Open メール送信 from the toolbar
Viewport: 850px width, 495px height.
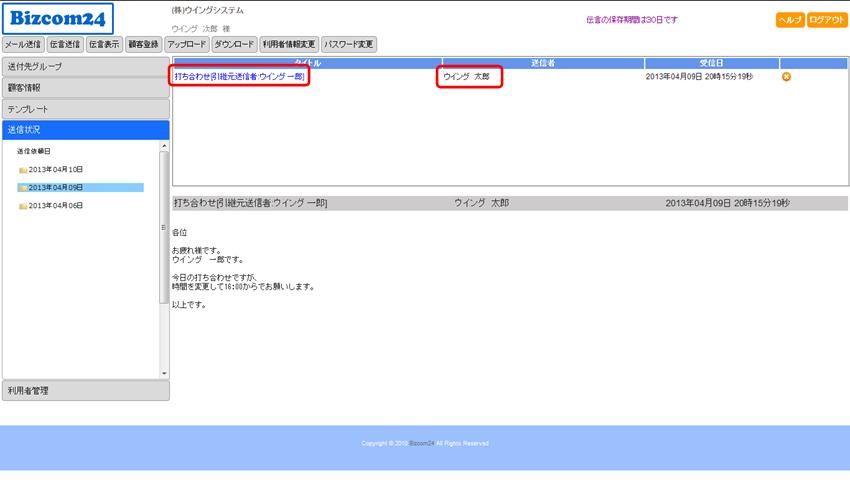click(x=23, y=44)
